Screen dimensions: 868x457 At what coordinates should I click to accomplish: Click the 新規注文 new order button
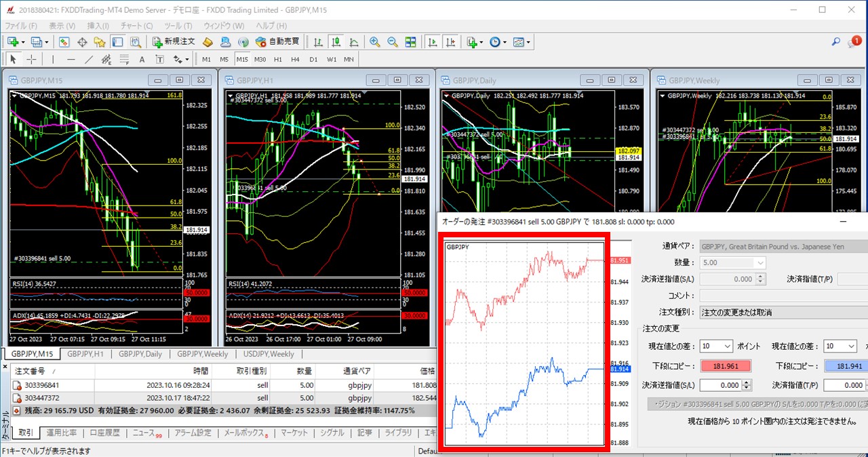[x=174, y=42]
